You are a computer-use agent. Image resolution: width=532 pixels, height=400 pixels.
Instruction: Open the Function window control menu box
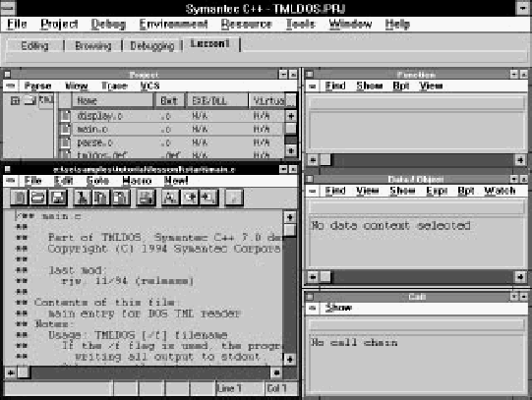click(309, 74)
